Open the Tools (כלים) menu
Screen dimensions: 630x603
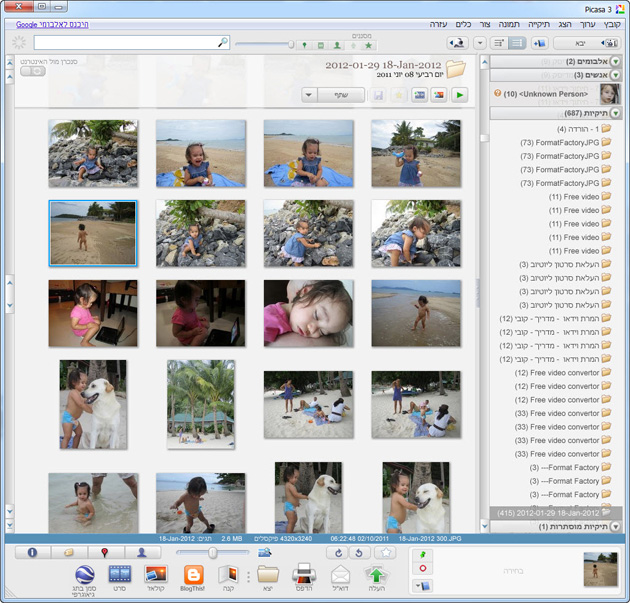(463, 25)
